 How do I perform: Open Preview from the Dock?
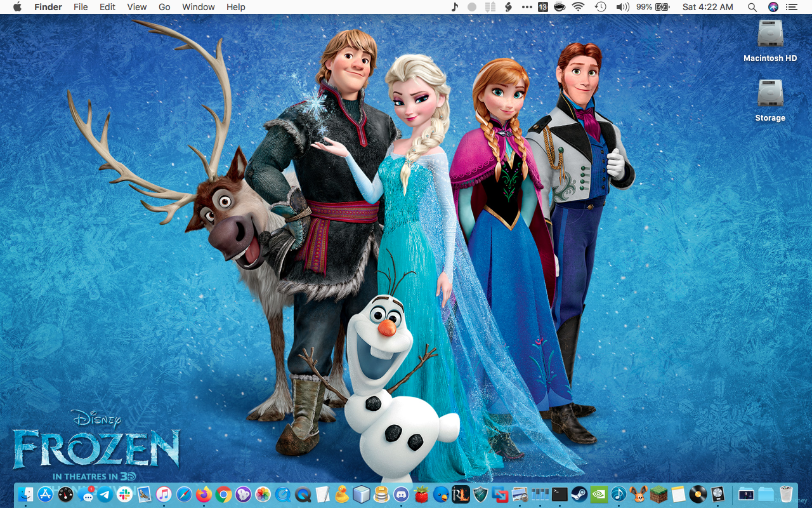pyautogui.click(x=520, y=494)
